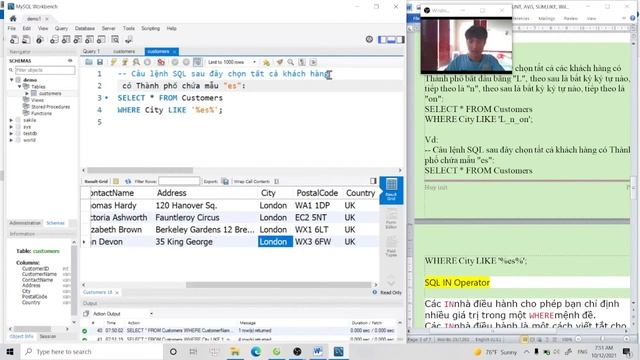Rollback transaction icon in query toolbar
Viewport: 640px width, 360px height.
pyautogui.click(x=186, y=62)
